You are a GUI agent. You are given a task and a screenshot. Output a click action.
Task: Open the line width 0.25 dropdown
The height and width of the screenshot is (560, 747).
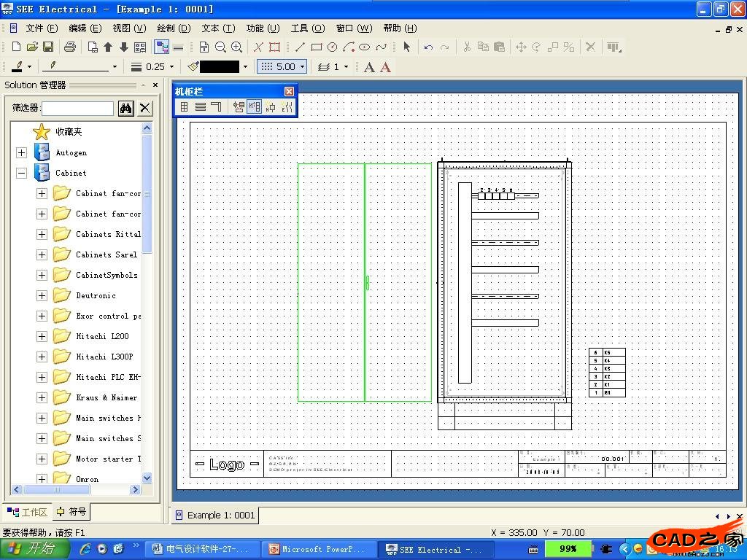(171, 67)
